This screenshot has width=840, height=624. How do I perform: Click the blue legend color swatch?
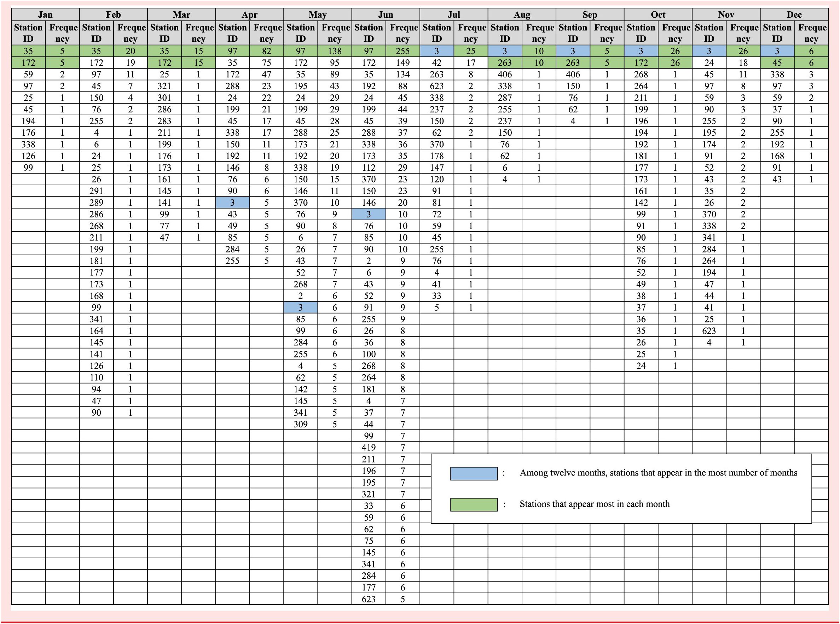tap(474, 473)
